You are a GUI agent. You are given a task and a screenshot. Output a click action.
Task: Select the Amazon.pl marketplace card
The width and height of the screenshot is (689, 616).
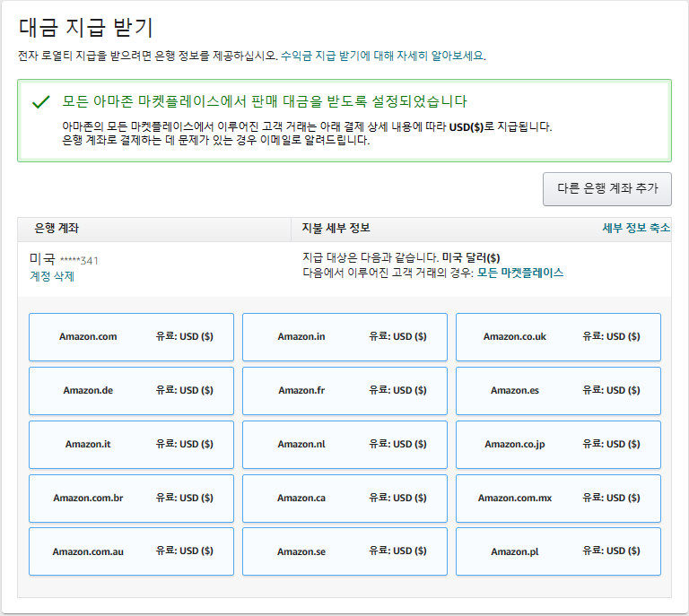click(558, 551)
